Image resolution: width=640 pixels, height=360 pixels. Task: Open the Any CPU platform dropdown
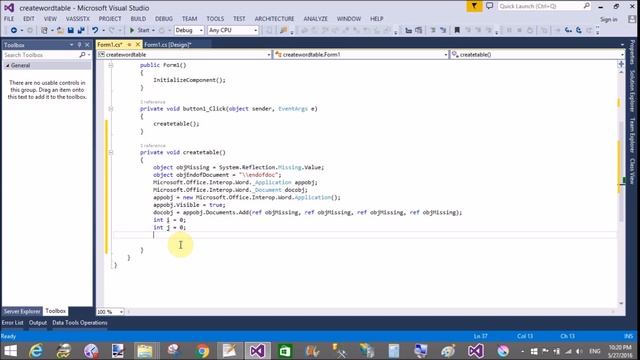tap(233, 30)
